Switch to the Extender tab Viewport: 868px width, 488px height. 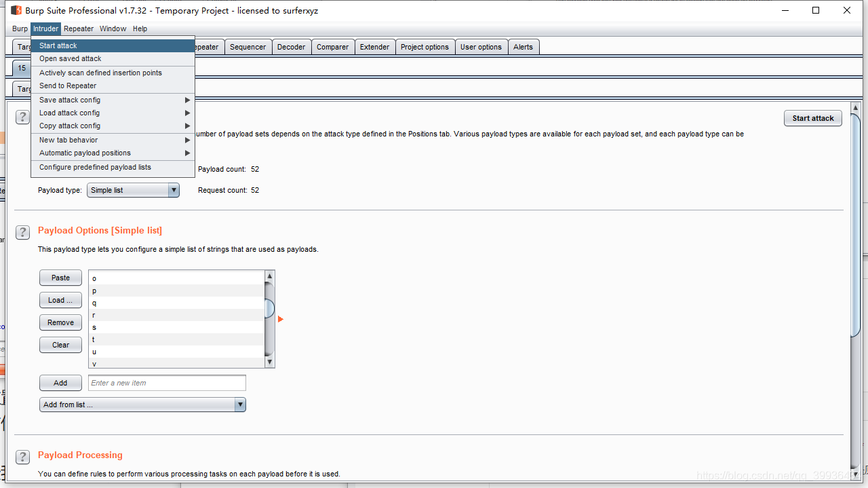pyautogui.click(x=374, y=47)
